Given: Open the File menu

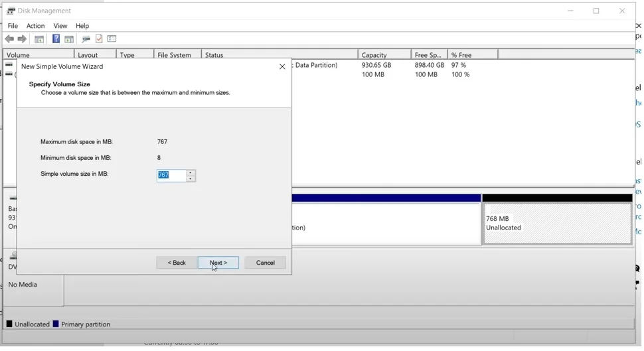Looking at the screenshot, I should (13, 26).
